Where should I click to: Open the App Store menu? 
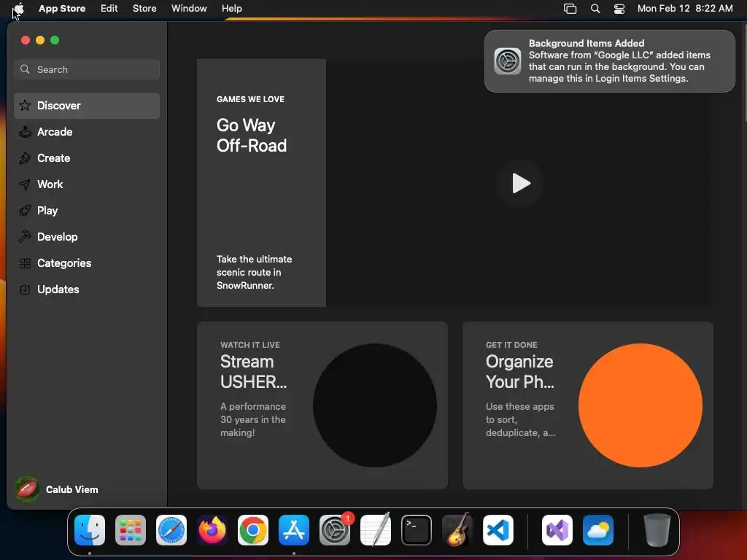pos(62,9)
